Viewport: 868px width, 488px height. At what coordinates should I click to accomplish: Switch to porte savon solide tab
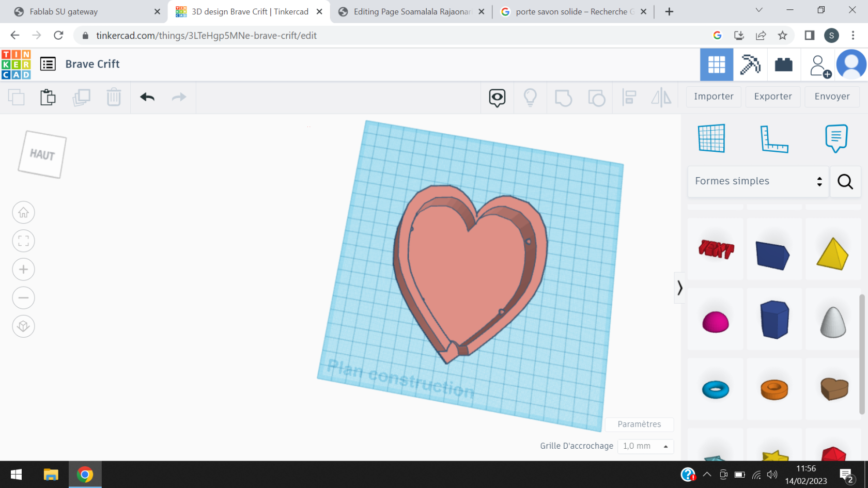pos(574,11)
